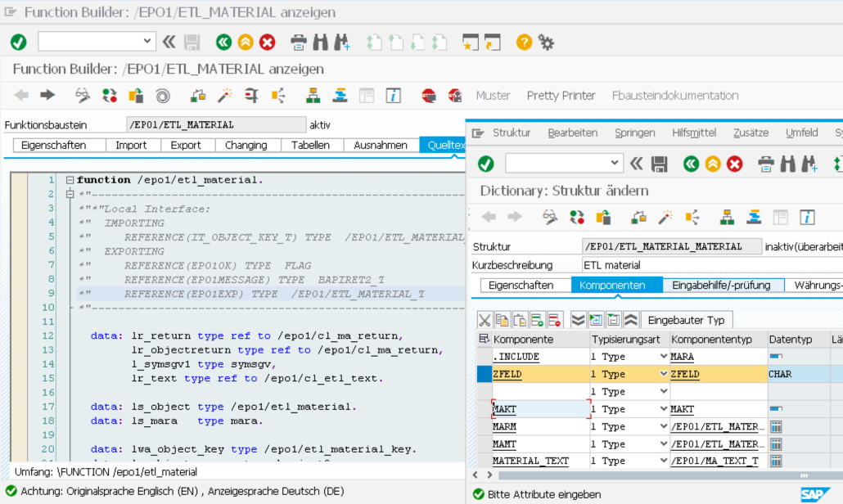Viewport: 843px width, 504px height.
Task: Select ZFELD row via row selector
Action: click(484, 374)
